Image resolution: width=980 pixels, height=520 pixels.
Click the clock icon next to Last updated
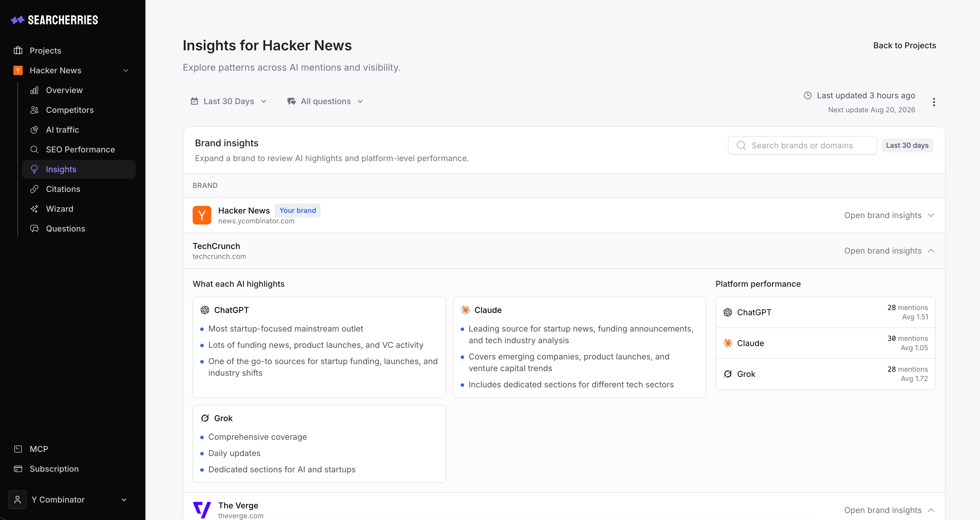click(808, 95)
